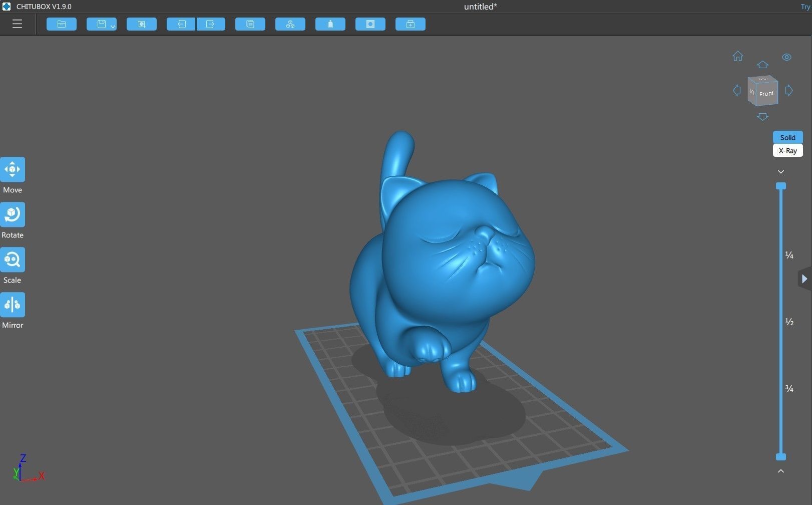This screenshot has height=505, width=812.
Task: Reset view with the home icon
Action: [x=738, y=56]
